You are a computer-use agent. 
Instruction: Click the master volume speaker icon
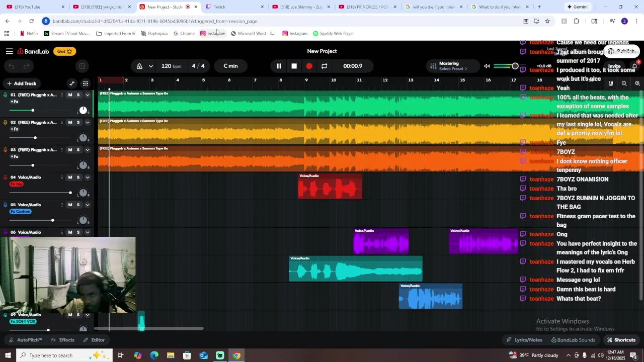tap(487, 66)
